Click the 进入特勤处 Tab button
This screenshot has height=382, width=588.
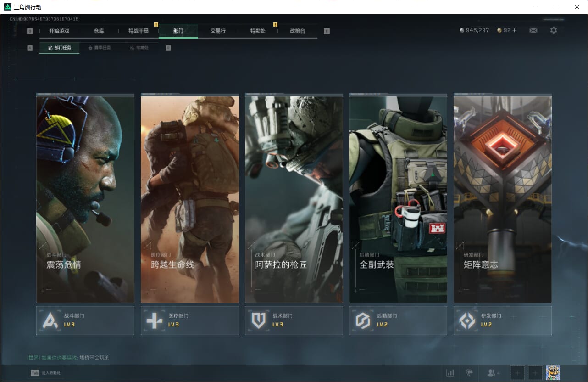click(46, 373)
